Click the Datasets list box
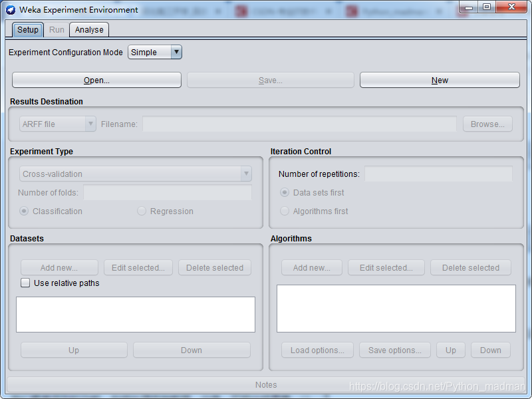Image resolution: width=532 pixels, height=399 pixels. coord(136,315)
